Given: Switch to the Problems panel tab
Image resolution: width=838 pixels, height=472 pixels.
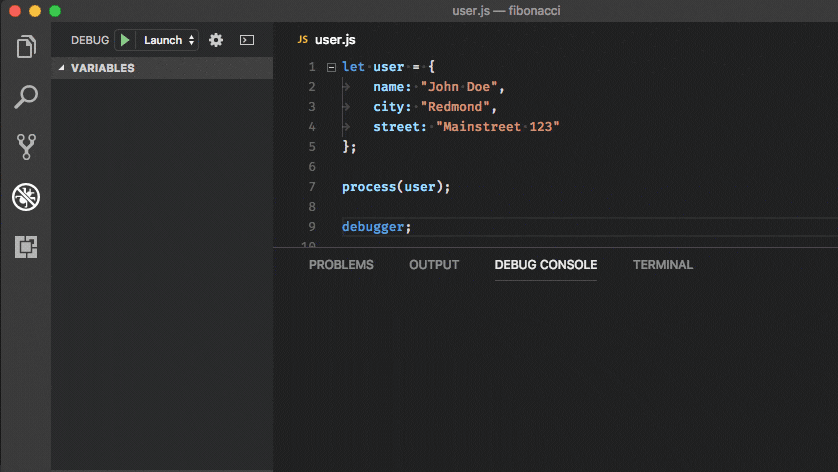Looking at the screenshot, I should [341, 265].
